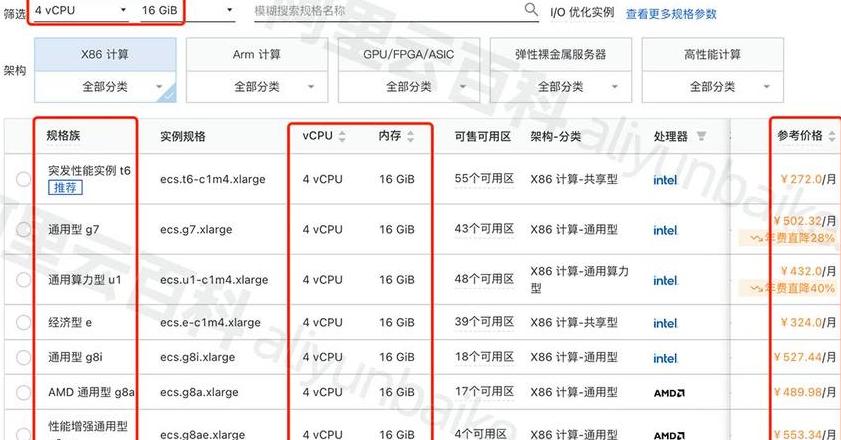This screenshot has width=841, height=440.
Task: Click 18个可用区 availability zones link
Action: click(484, 357)
